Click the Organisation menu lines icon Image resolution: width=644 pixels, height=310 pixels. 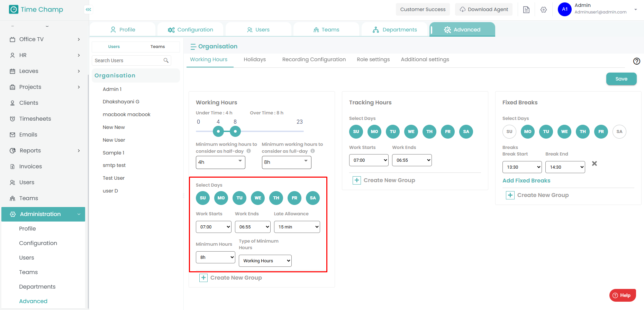click(193, 47)
